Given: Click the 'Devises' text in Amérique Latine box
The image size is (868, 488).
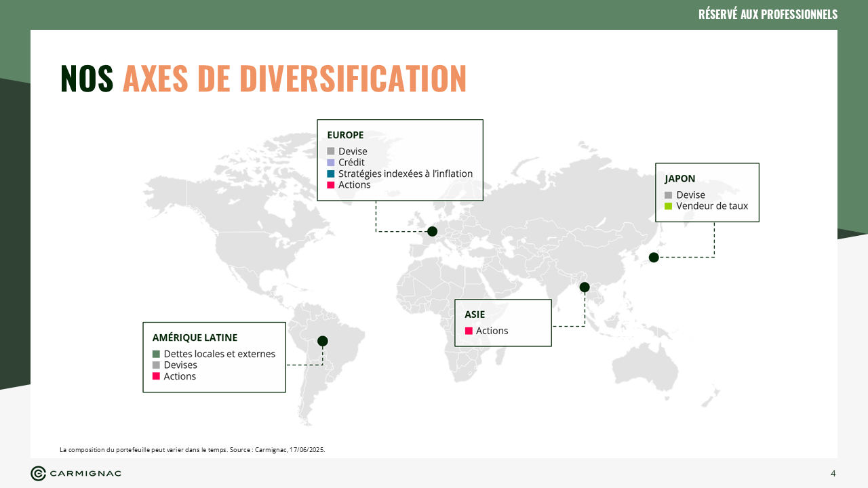Looking at the screenshot, I should (180, 365).
